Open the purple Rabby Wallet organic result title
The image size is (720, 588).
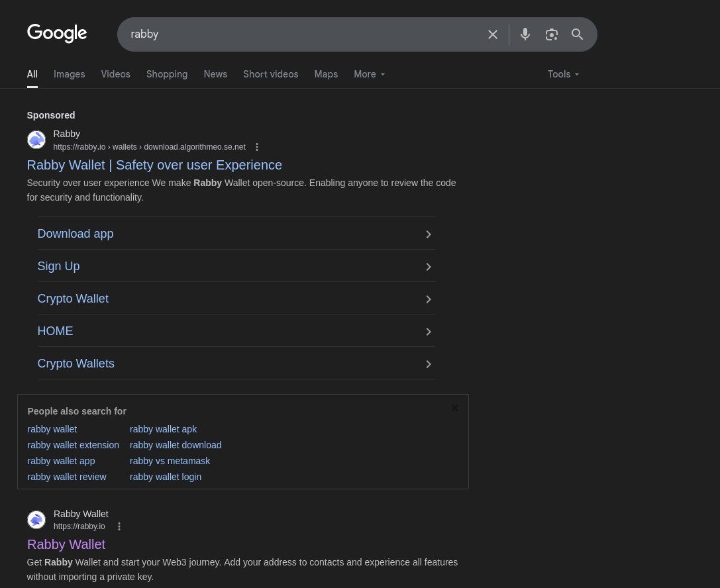click(66, 544)
